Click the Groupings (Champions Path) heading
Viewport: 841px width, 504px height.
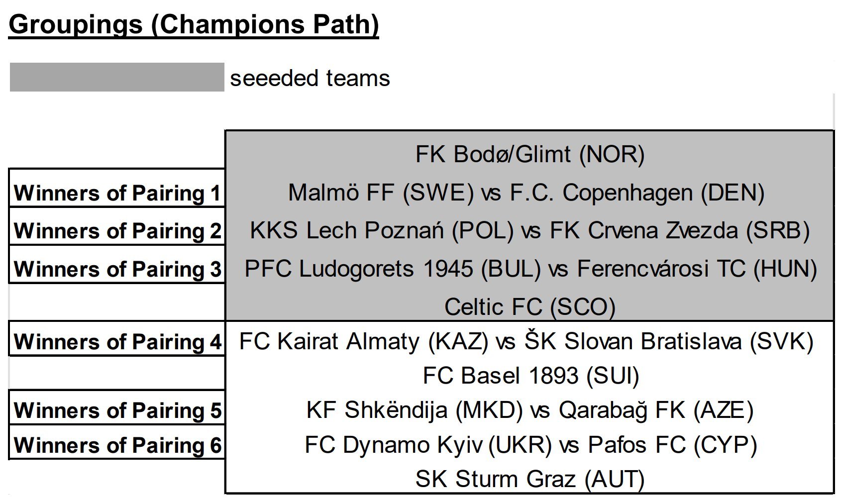pyautogui.click(x=194, y=24)
